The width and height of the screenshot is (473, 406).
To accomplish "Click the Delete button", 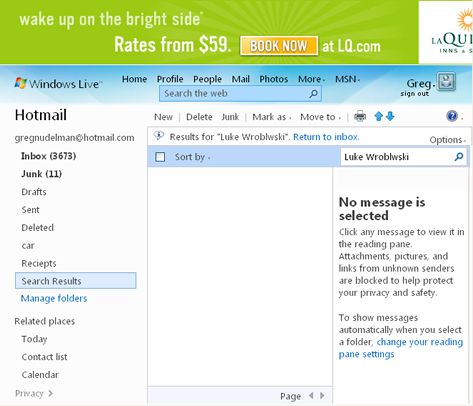I will click(x=199, y=117).
